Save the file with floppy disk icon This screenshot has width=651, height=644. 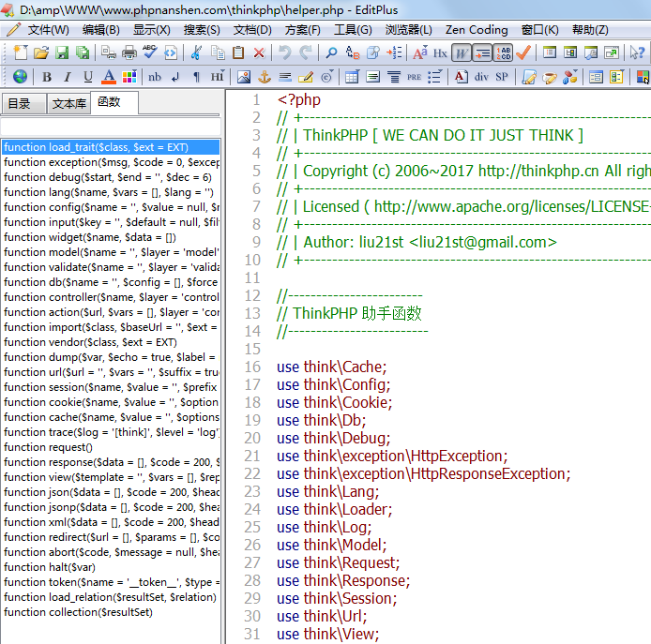(62, 52)
